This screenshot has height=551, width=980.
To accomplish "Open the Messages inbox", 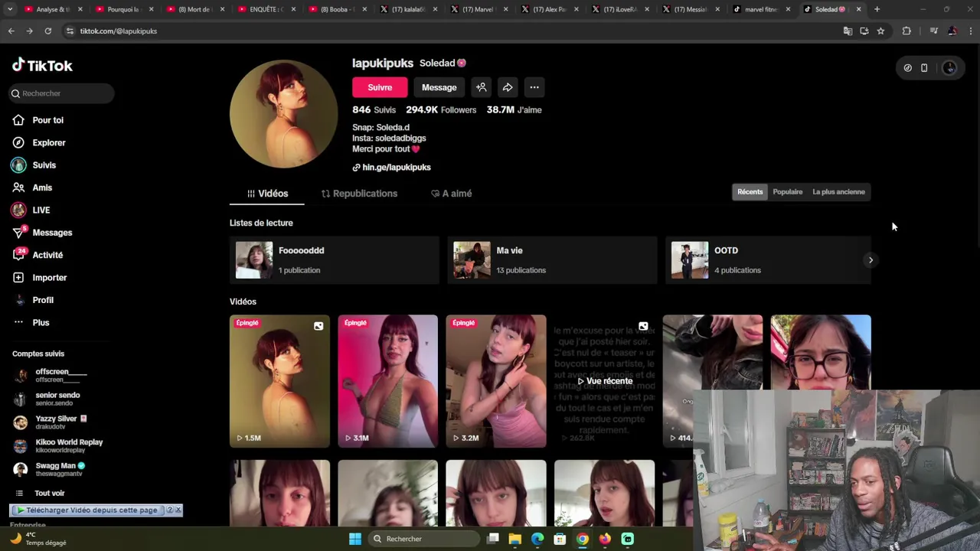I will (52, 233).
